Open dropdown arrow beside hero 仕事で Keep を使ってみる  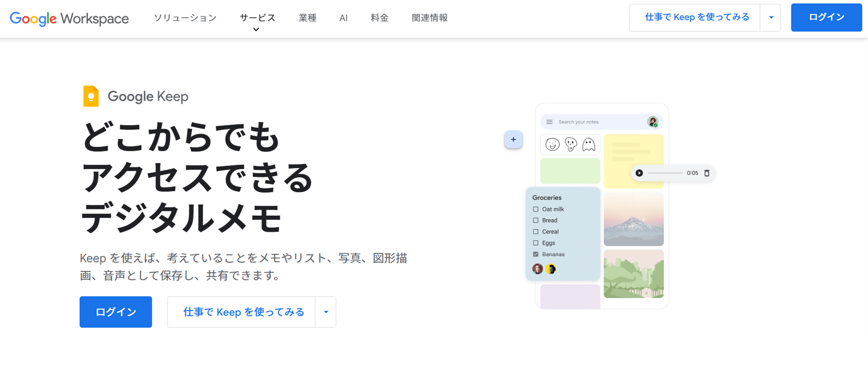326,312
